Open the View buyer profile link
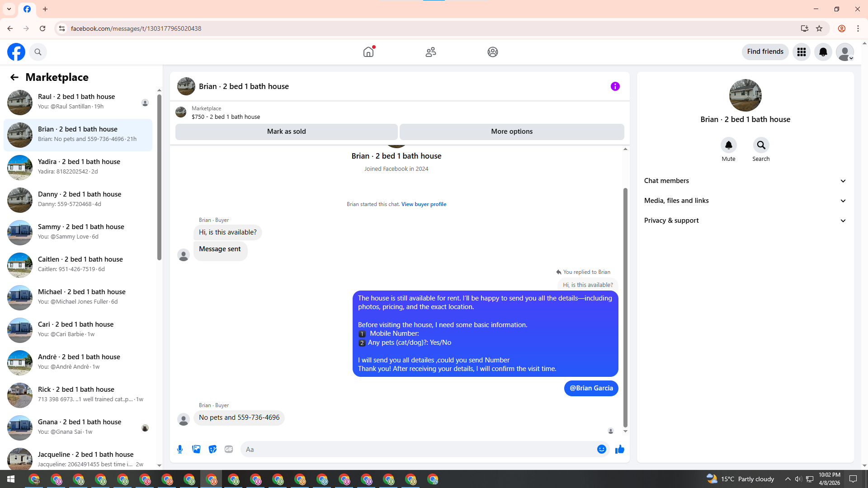This screenshot has width=868, height=488. click(x=424, y=204)
